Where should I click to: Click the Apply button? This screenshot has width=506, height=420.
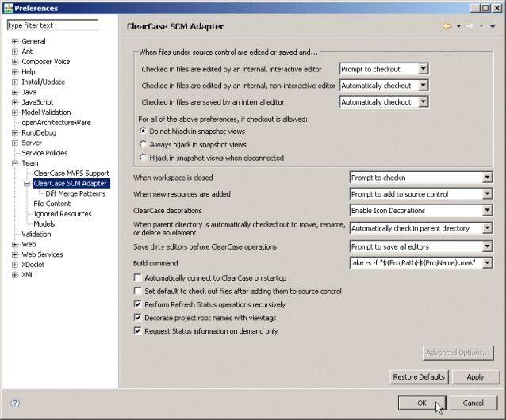tap(476, 376)
